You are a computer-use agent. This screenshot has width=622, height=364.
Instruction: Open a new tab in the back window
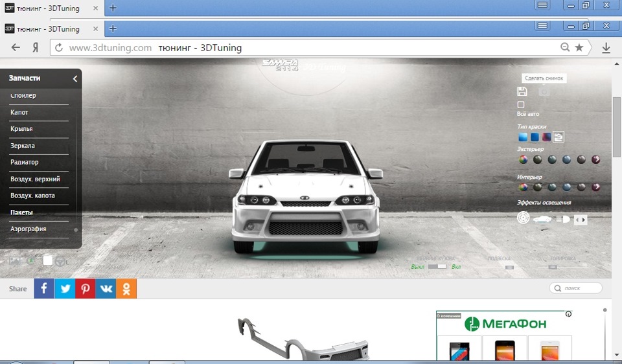click(x=113, y=8)
